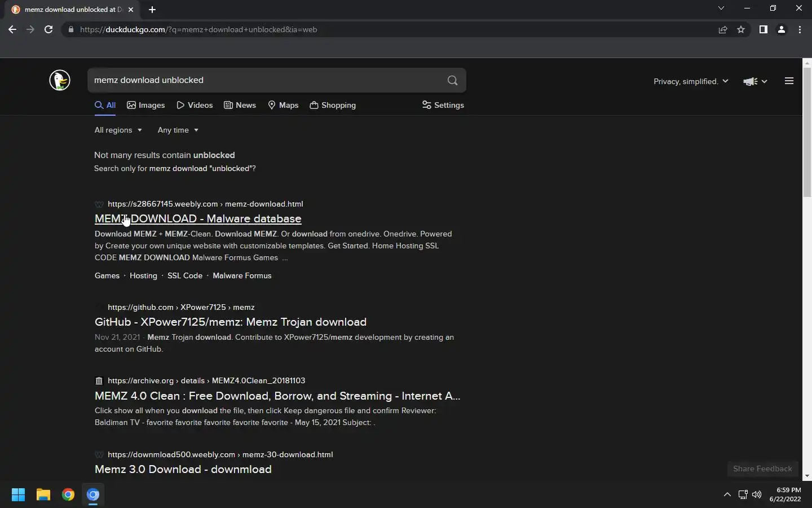Switch to the Maps tab
Screen dimensions: 812x508
283,105
